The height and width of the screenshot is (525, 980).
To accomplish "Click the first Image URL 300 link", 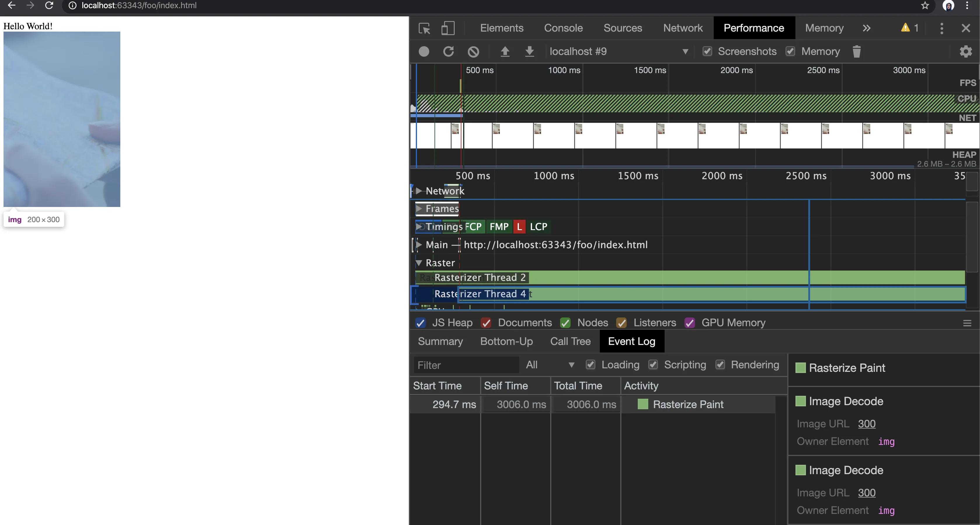I will click(x=867, y=424).
